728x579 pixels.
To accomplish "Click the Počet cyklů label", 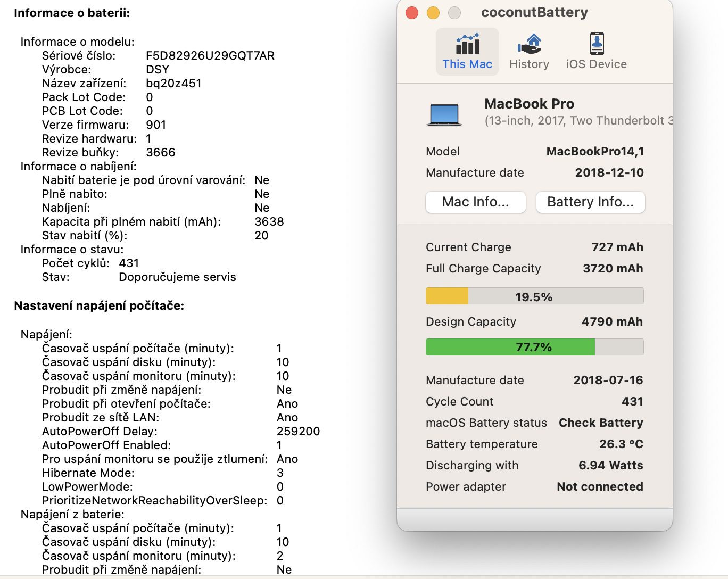I will click(76, 263).
